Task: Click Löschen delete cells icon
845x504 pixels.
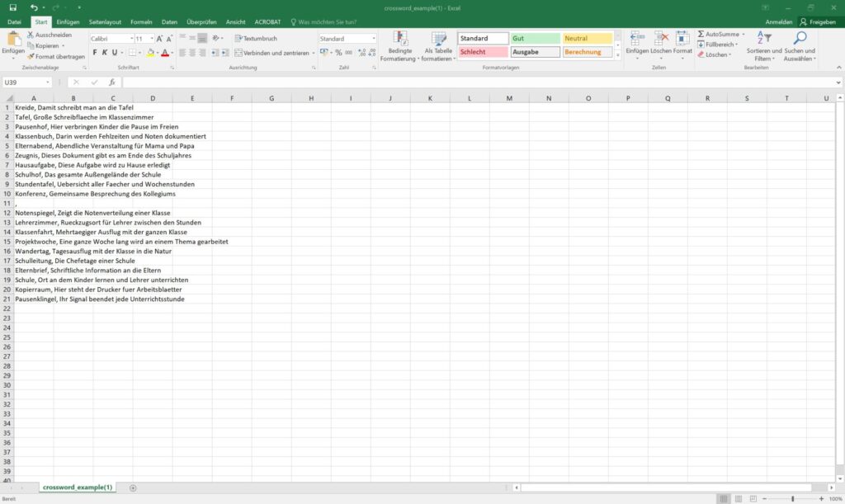Action: tap(661, 38)
